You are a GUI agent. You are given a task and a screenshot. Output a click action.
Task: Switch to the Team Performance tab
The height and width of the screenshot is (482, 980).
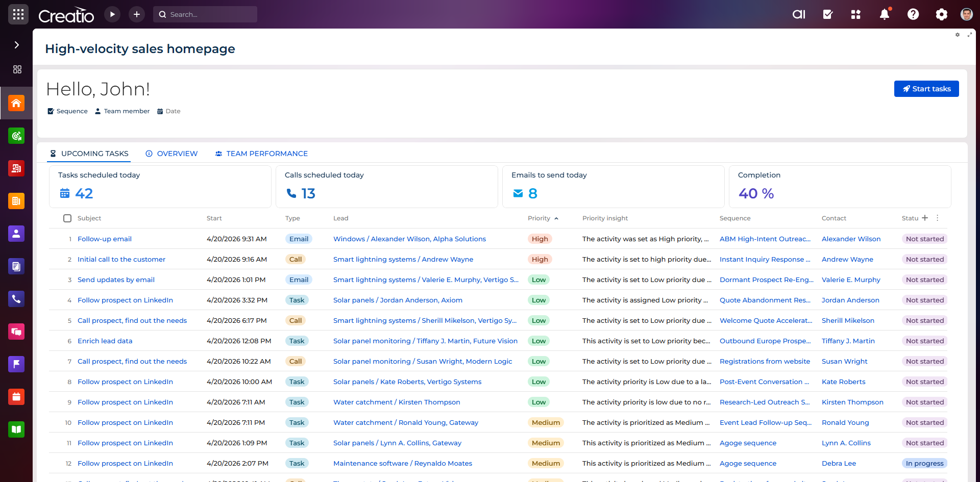coord(261,154)
